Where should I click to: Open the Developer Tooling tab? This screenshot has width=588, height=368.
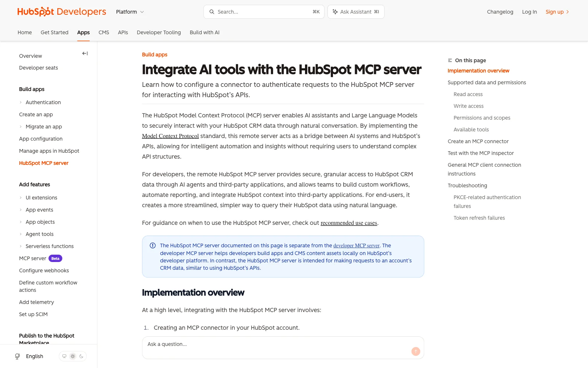(x=159, y=32)
